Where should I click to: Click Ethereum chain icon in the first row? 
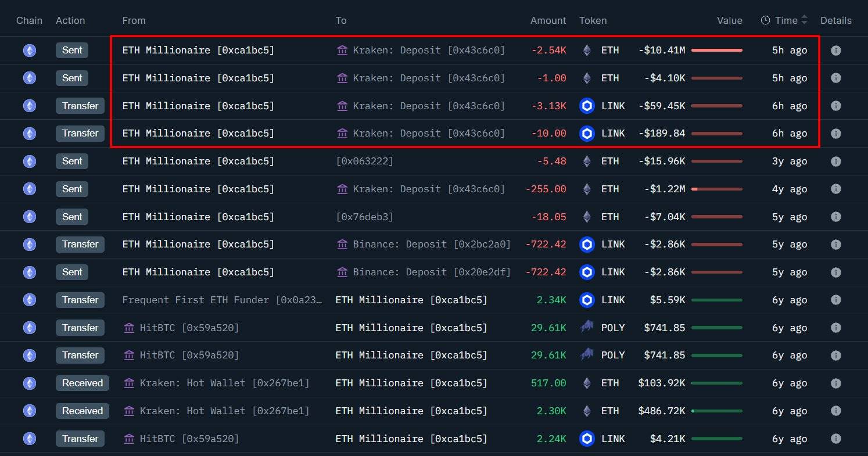pyautogui.click(x=29, y=51)
